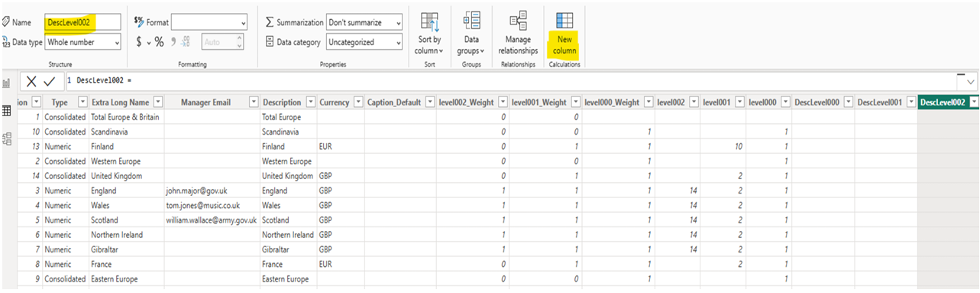This screenshot has height=293, width=980.
Task: Click the john.major@gov.uk email cell
Action: pyautogui.click(x=212, y=190)
